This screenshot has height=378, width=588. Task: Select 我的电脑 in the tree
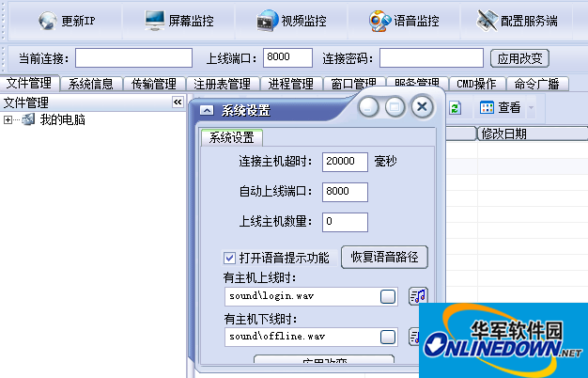(x=62, y=119)
